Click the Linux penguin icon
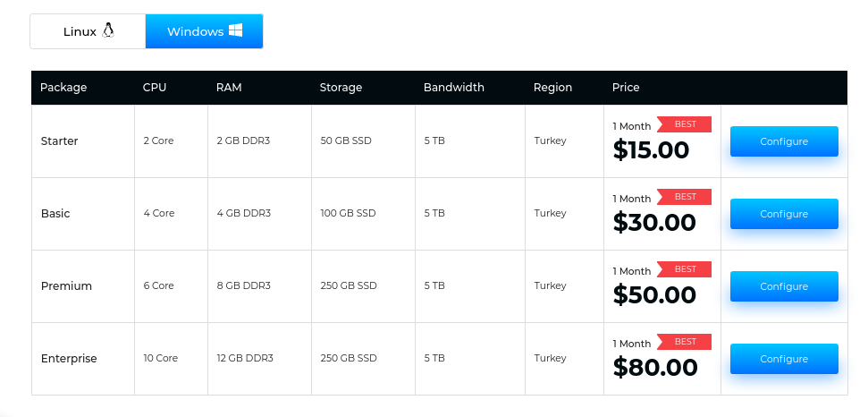The width and height of the screenshot is (868, 417). tap(108, 30)
